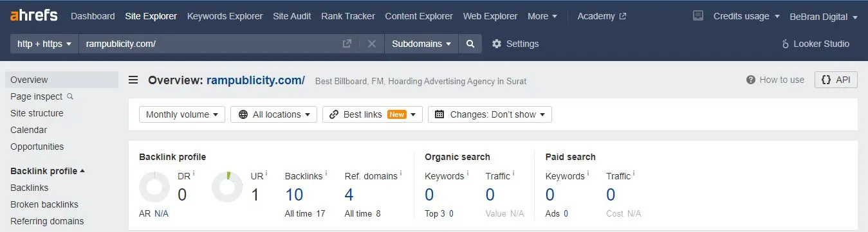Go to Keywords Explorer in top menu
868x232 pixels.
225,16
